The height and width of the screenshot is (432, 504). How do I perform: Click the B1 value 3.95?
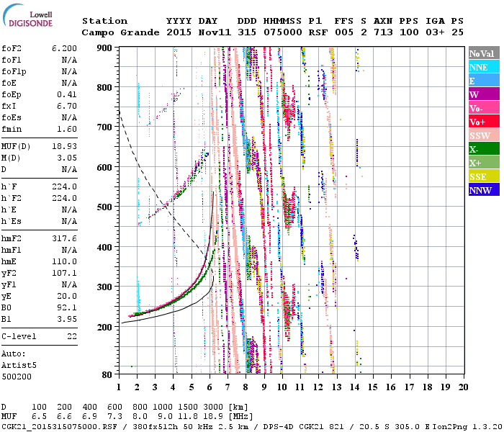point(67,319)
